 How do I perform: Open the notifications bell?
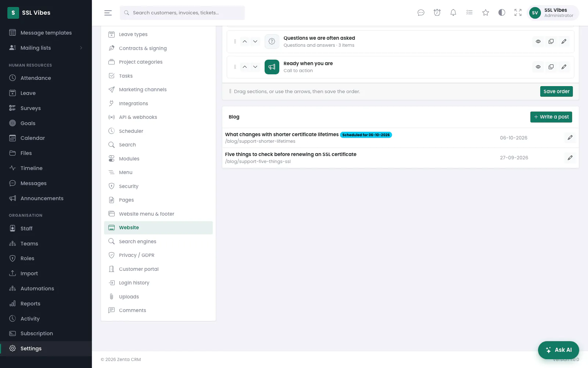pyautogui.click(x=453, y=13)
